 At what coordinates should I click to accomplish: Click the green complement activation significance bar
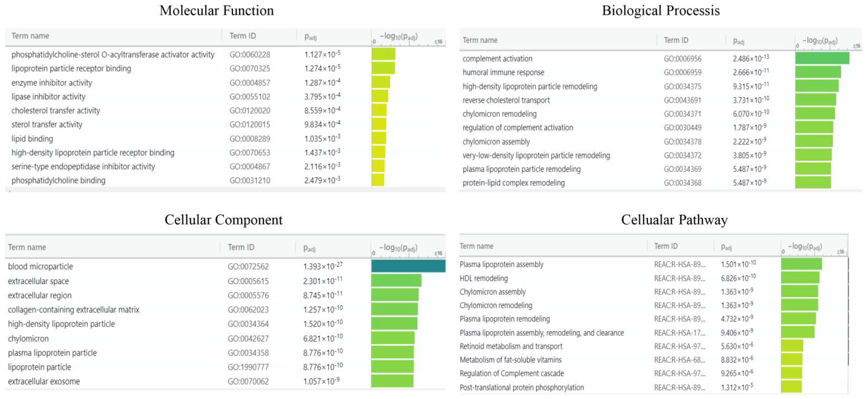pyautogui.click(x=822, y=58)
